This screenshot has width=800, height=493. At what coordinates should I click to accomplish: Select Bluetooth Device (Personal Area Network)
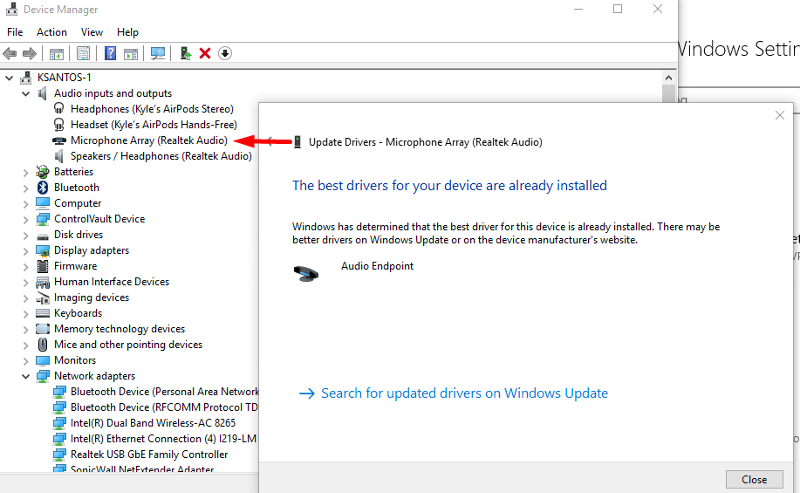(164, 392)
